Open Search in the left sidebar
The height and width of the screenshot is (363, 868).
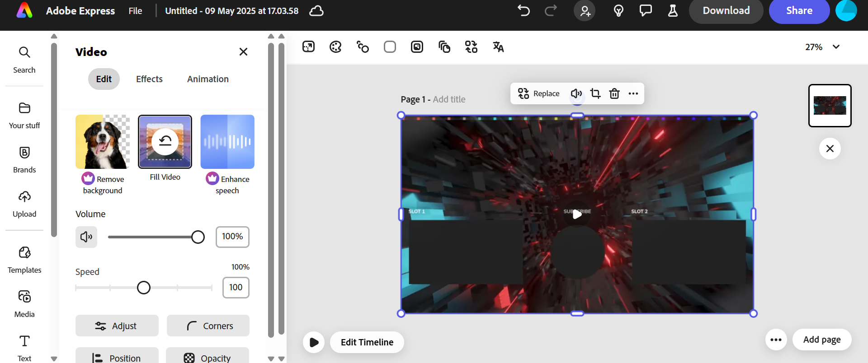point(24,60)
